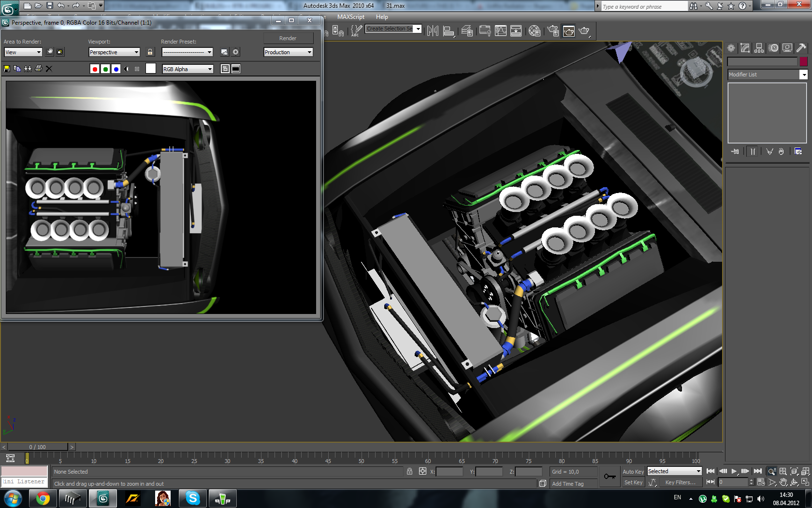Expand the Modifier List dropdown
The height and width of the screenshot is (508, 812).
tap(803, 75)
